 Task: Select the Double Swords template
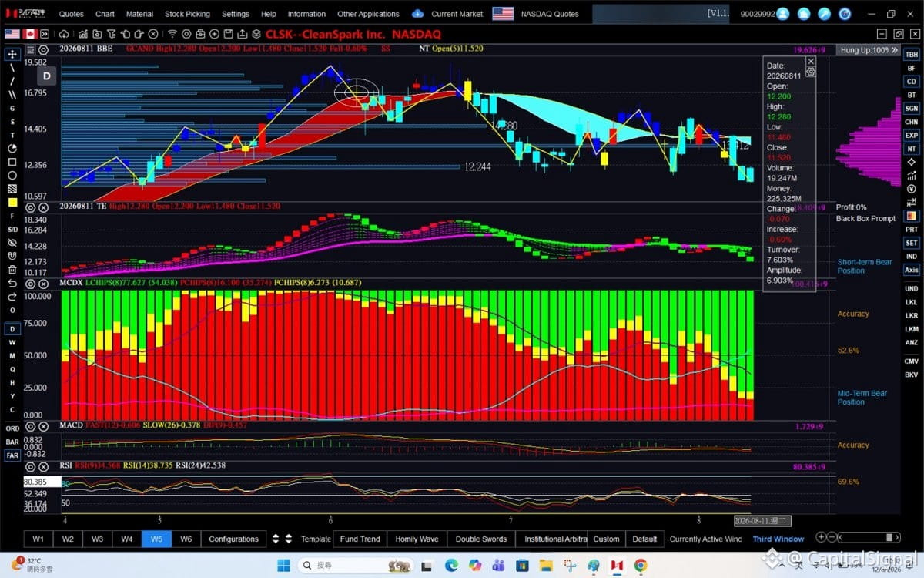[481, 539]
